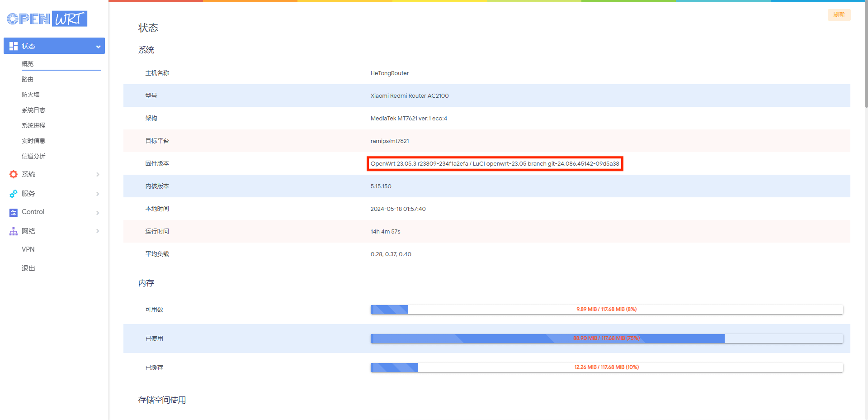
Task: Collapse the 状态 menu chevron
Action: click(98, 47)
